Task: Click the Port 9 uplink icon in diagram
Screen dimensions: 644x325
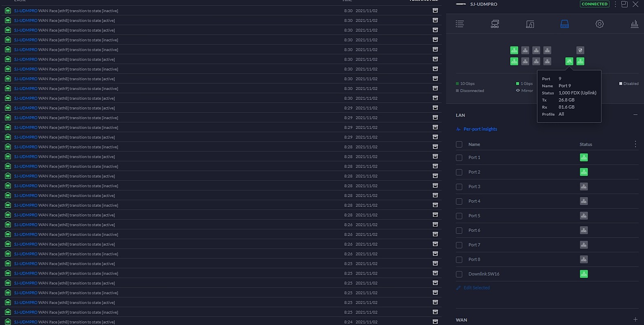Action: 569,61
